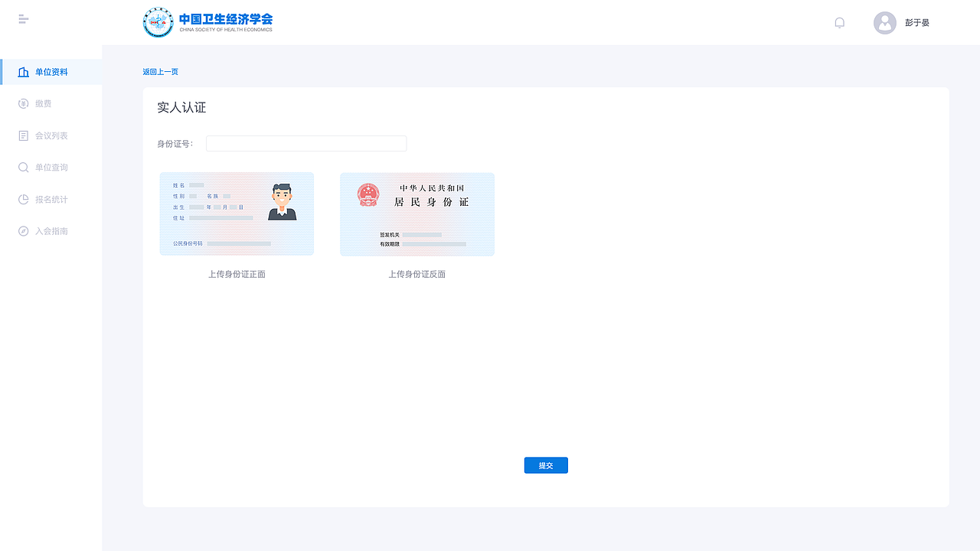This screenshot has height=551, width=980.
Task: Select 单位查询 in the sidebar
Action: click(x=51, y=168)
